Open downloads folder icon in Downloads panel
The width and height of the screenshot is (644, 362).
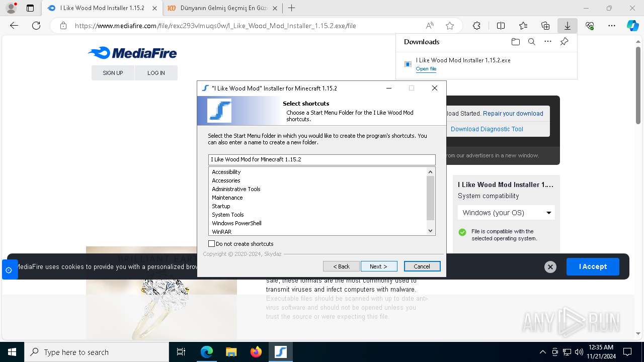515,42
